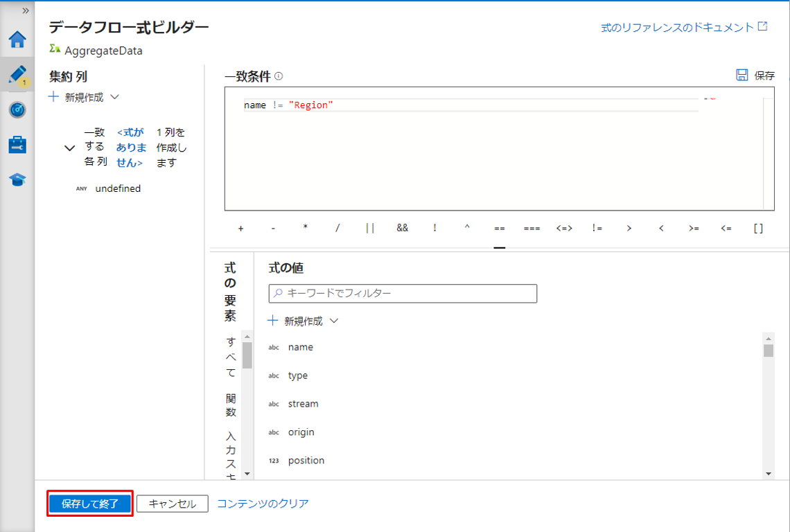Screen dimensions: 790x532
Task: Click コンテンツのクリア link
Action: pyautogui.click(x=263, y=504)
